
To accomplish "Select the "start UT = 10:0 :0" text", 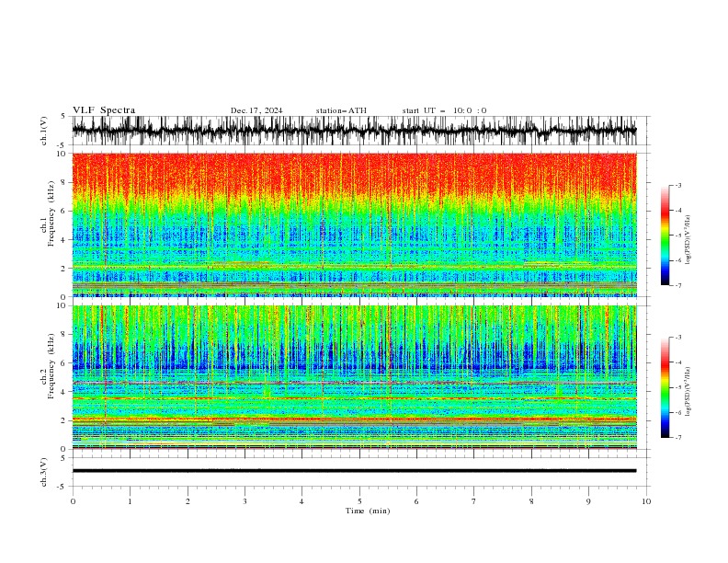I will click(x=444, y=110).
